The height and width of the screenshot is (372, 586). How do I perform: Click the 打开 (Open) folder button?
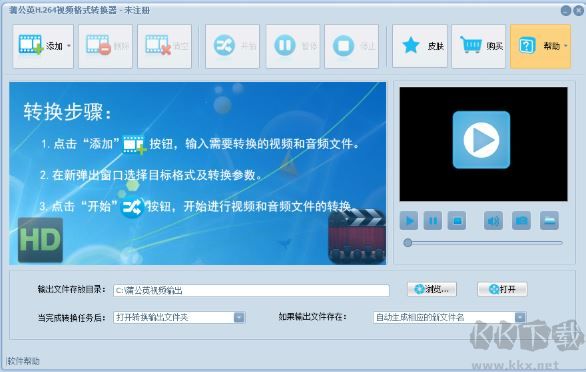pos(502,289)
